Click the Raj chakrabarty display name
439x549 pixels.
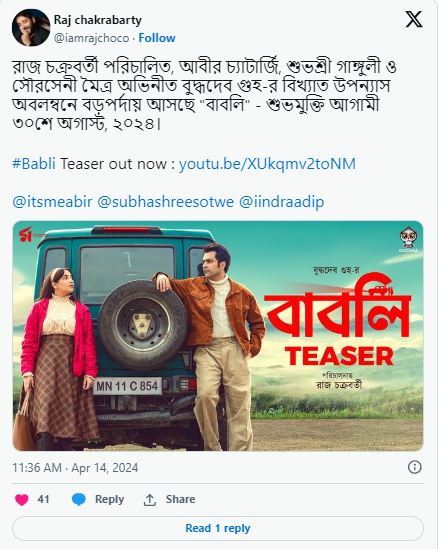[98, 20]
